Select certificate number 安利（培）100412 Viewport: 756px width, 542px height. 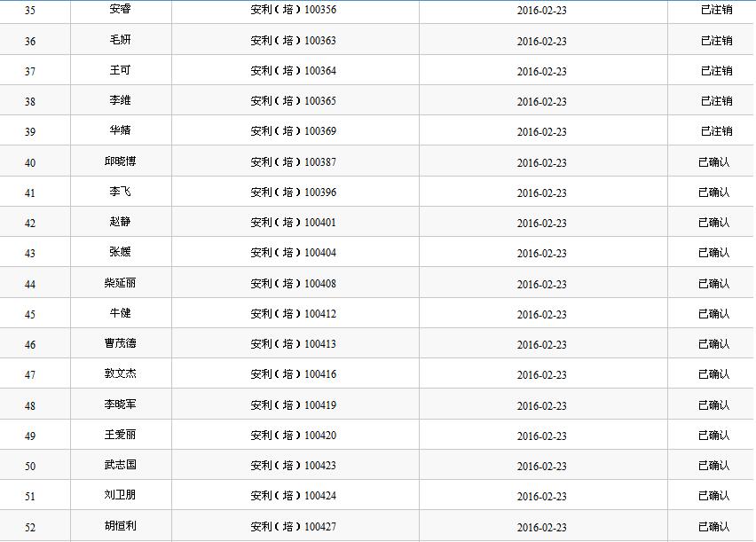(x=293, y=314)
